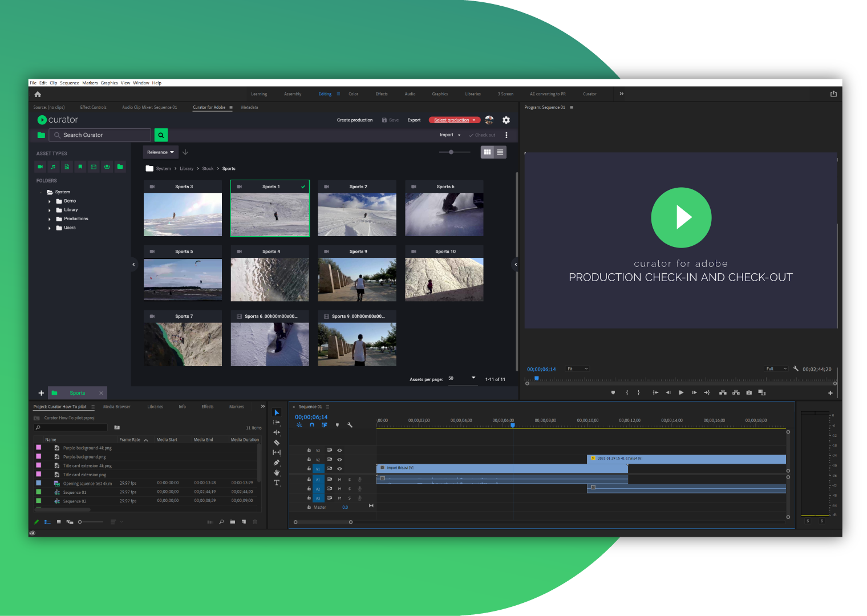867x616 pixels.
Task: Open Relevance sort dropdown
Action: (x=160, y=152)
